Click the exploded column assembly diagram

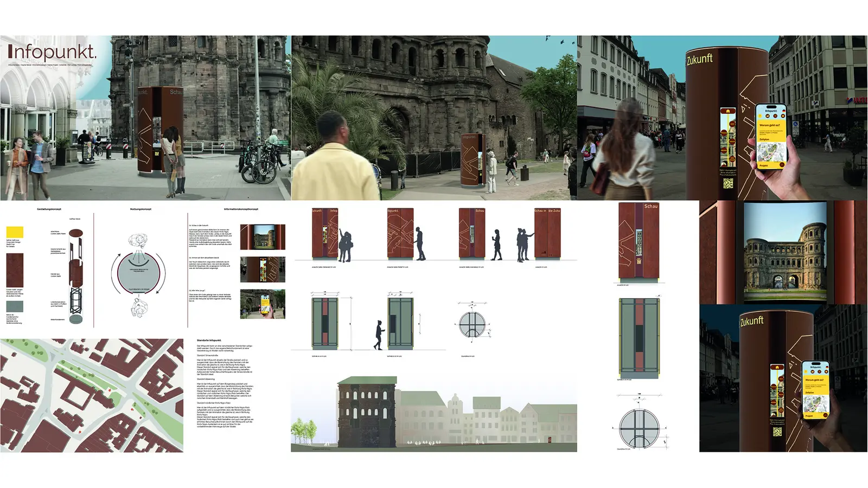pos(76,276)
